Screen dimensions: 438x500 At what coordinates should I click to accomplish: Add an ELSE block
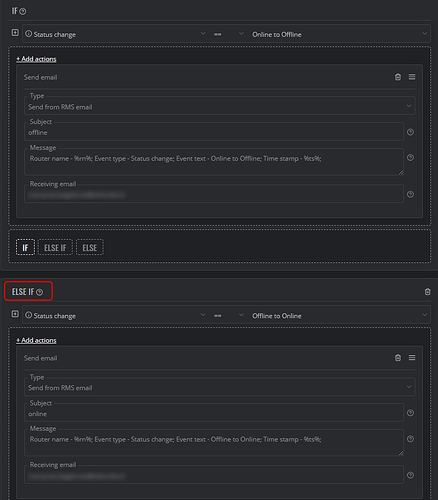pyautogui.click(x=90, y=247)
